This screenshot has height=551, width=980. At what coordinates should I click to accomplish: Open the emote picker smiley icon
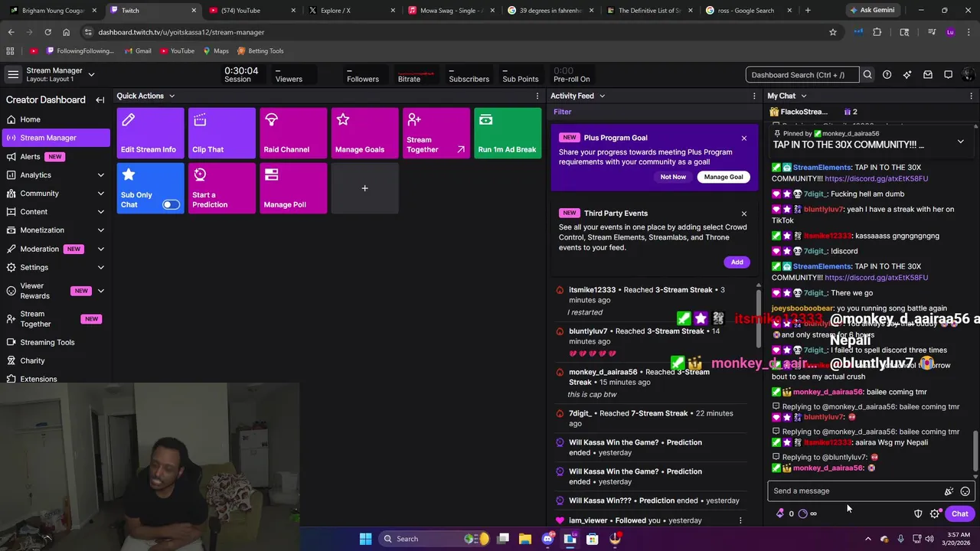click(965, 491)
